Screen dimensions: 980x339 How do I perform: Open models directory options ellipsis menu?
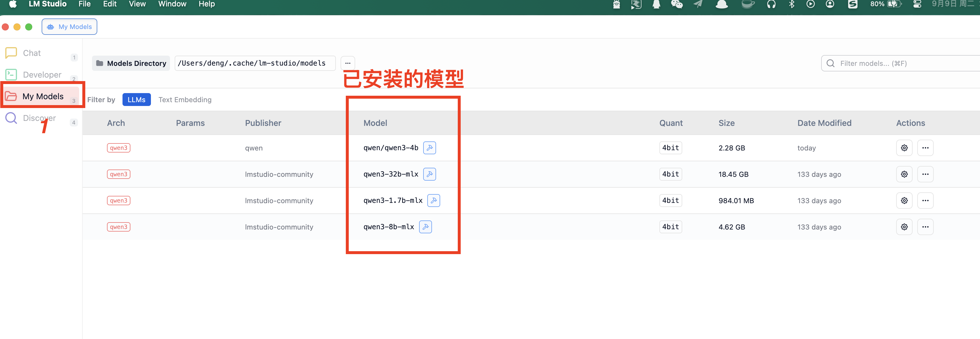(348, 63)
